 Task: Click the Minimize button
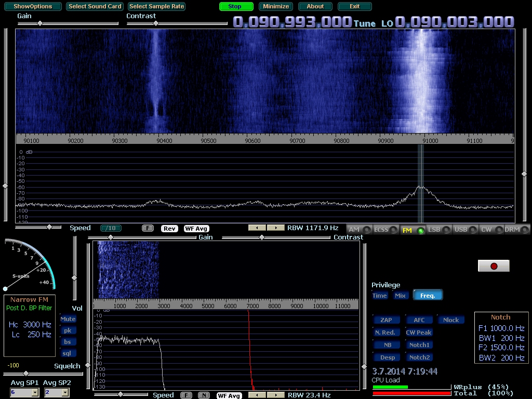point(276,6)
